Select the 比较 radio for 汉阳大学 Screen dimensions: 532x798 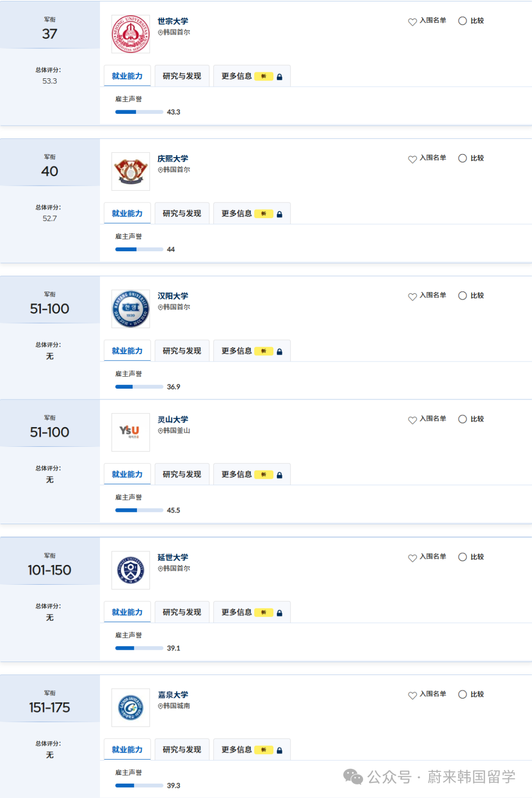point(463,296)
